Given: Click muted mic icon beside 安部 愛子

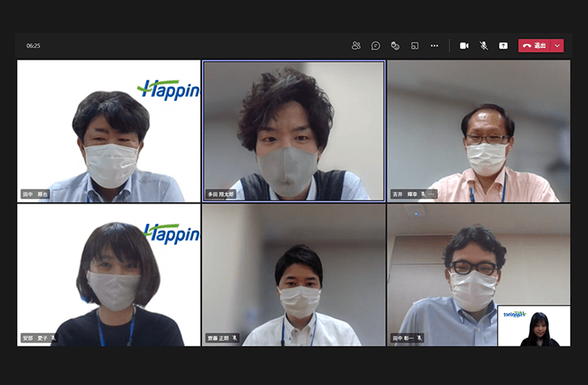Looking at the screenshot, I should [53, 338].
